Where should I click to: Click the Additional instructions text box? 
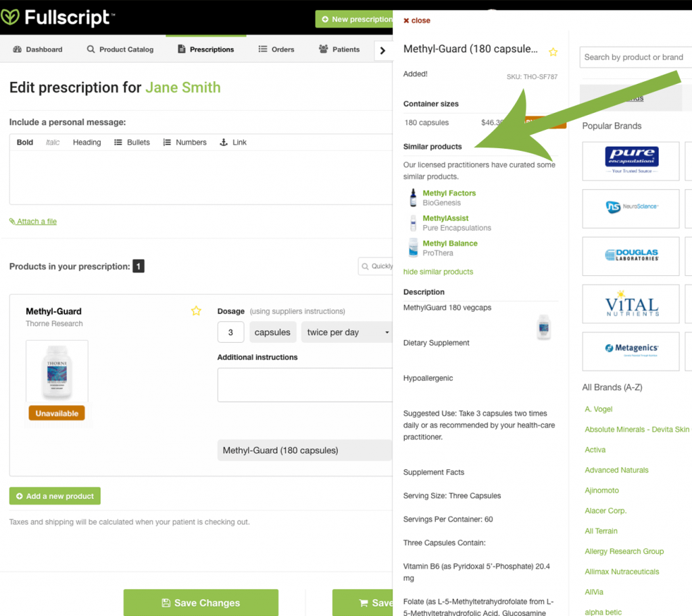305,385
